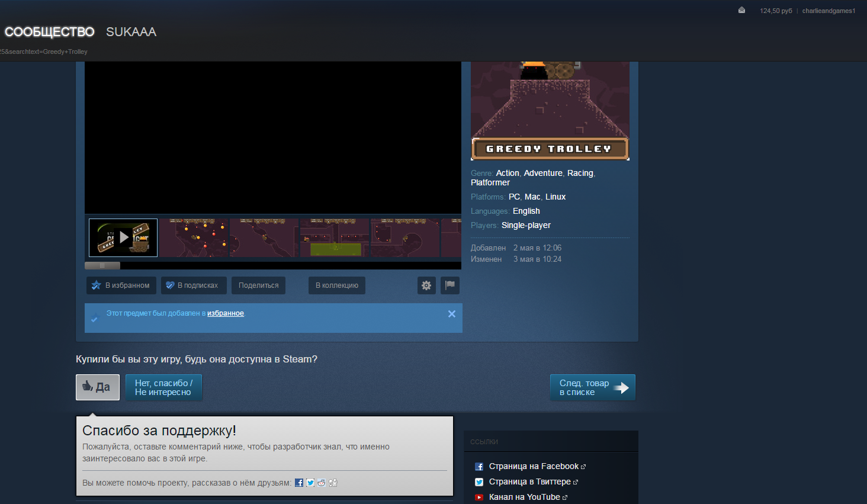
Task: Share the project via the Reddit icon
Action: (322, 483)
